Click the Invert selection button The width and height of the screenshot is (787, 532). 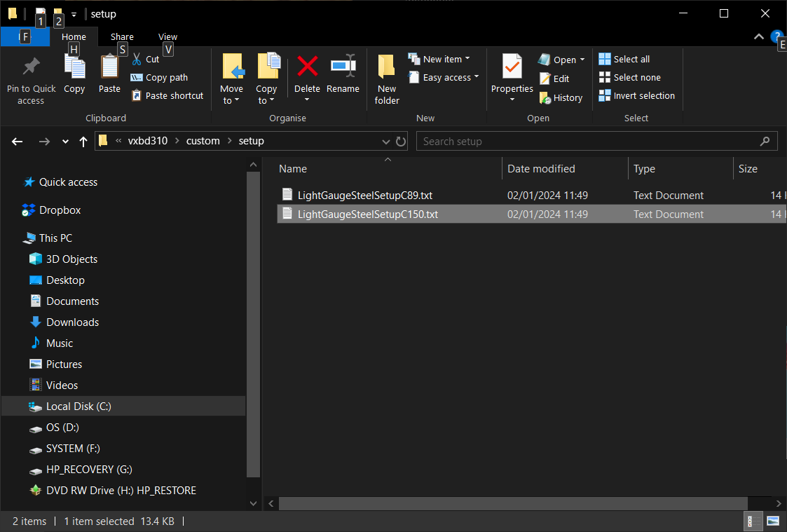[636, 96]
